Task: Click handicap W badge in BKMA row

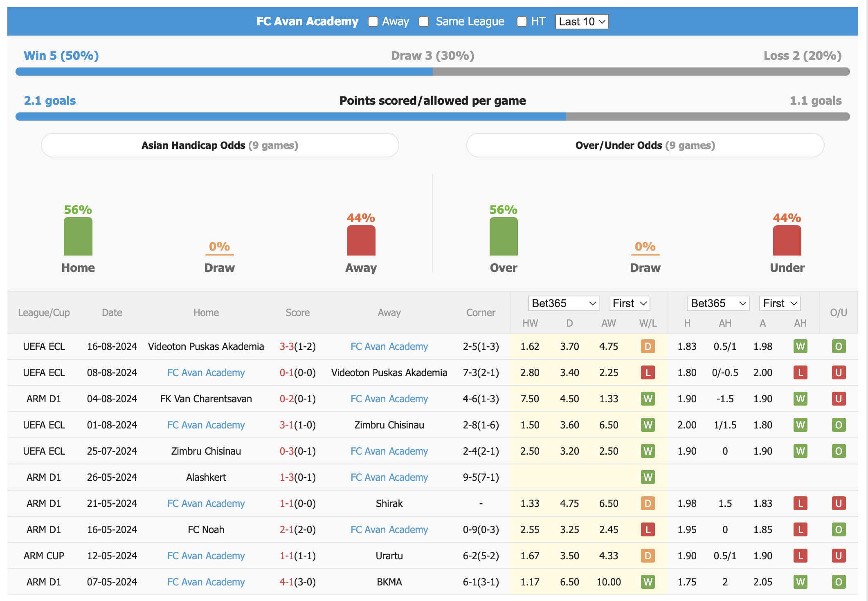Action: coord(801,582)
